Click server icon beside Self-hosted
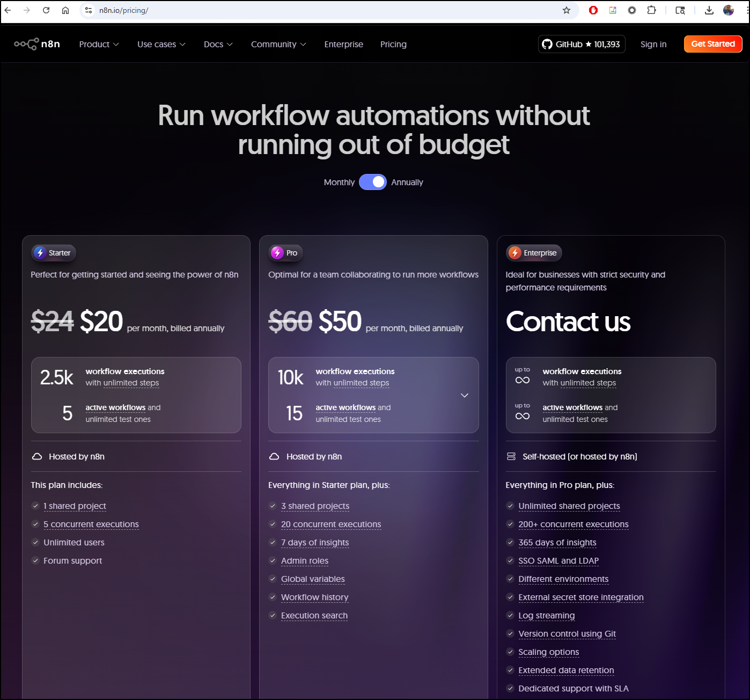 click(x=511, y=457)
